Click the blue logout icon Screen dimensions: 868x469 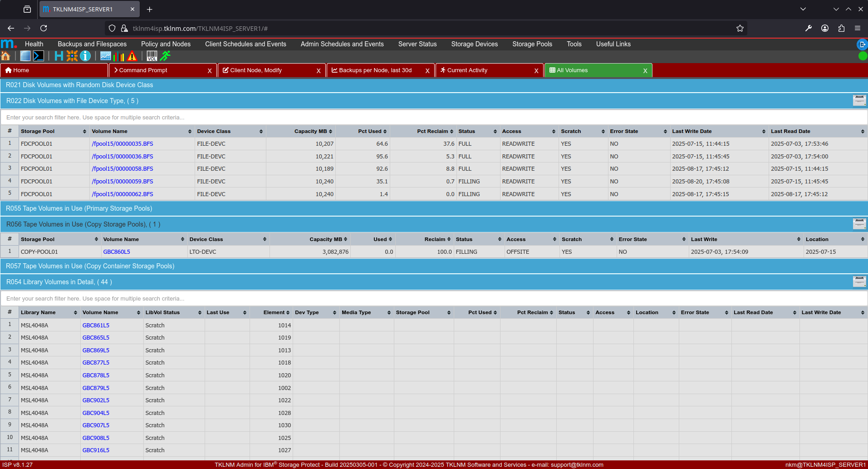pos(862,44)
